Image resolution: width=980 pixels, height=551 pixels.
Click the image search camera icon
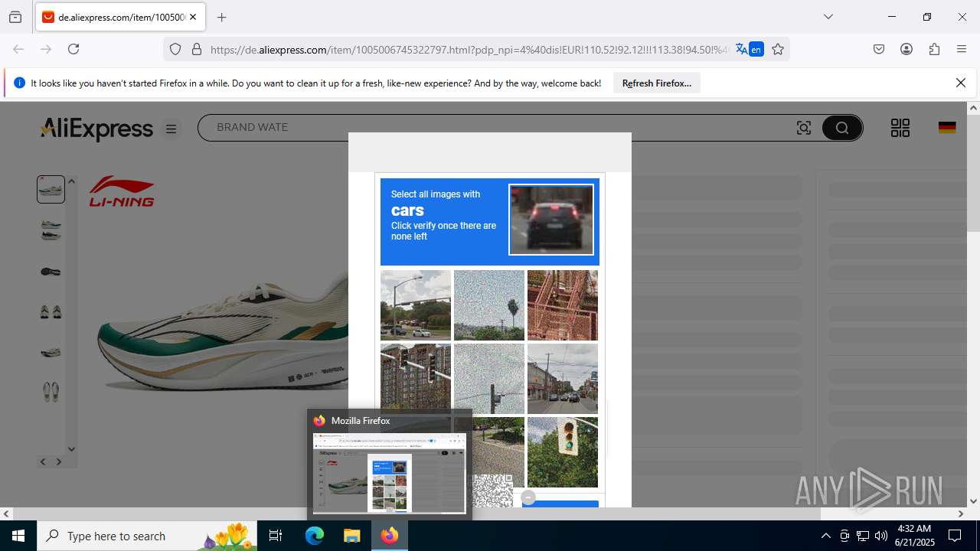point(804,128)
